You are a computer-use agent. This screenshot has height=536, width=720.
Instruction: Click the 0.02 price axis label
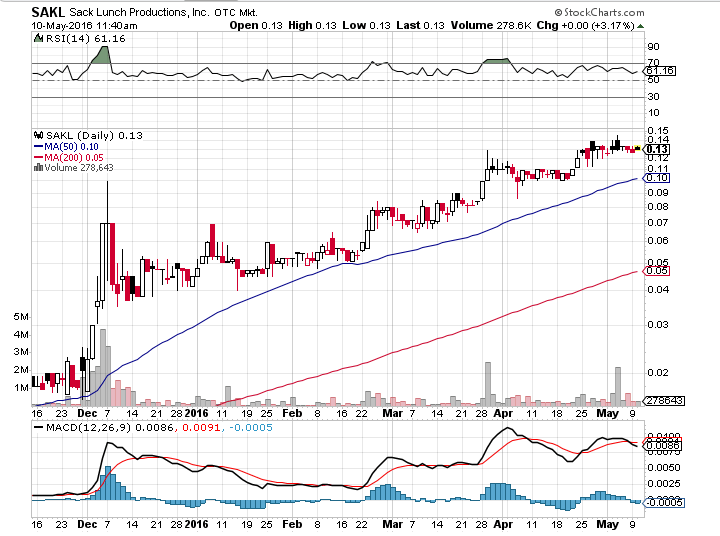coord(658,372)
